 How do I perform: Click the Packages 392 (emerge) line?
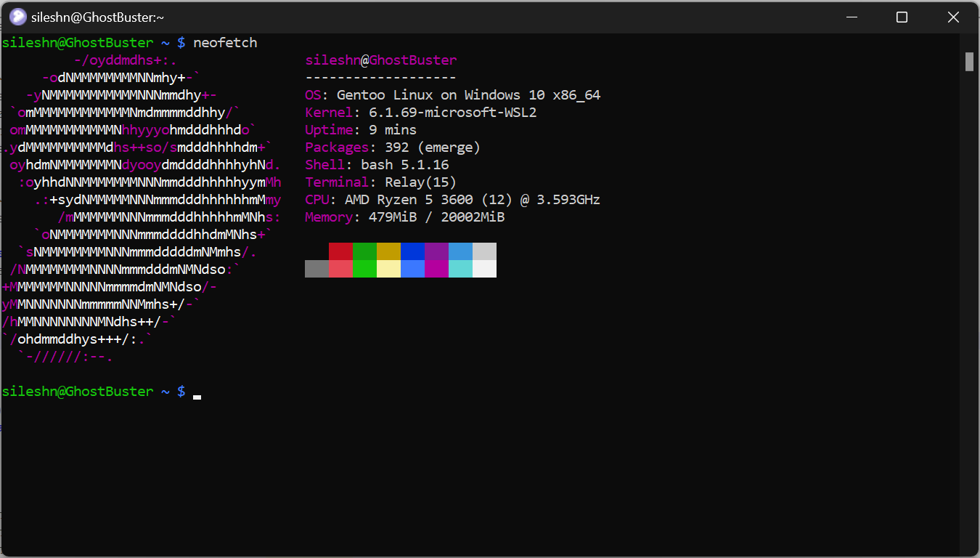393,147
